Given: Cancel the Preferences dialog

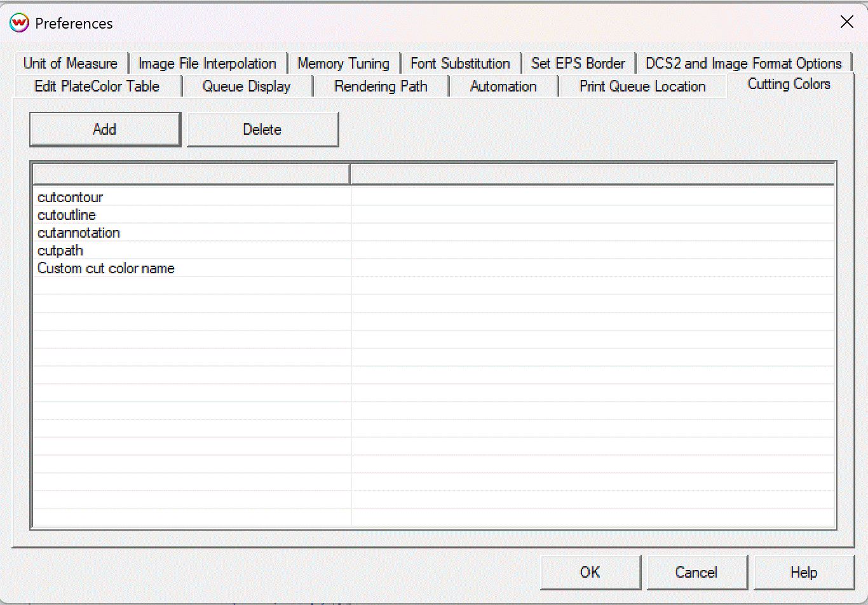Looking at the screenshot, I should point(696,573).
